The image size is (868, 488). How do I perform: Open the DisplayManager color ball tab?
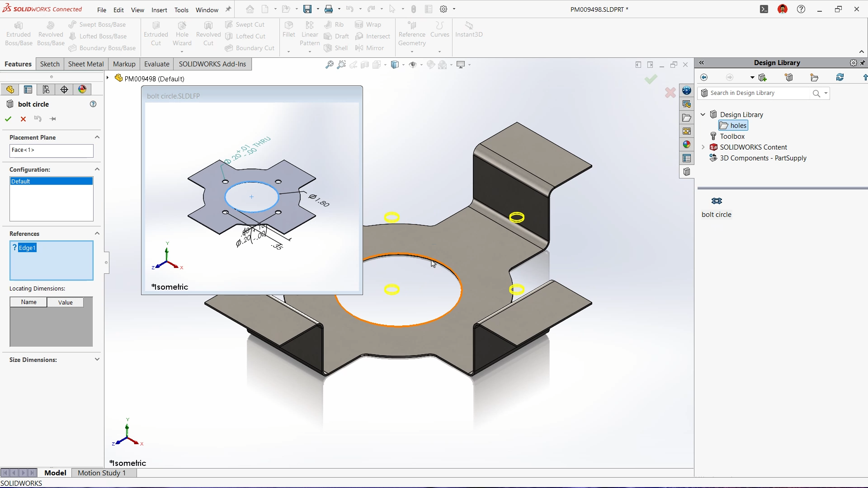click(x=82, y=89)
